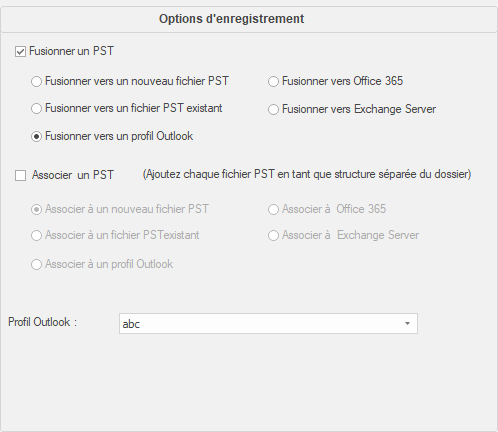The height and width of the screenshot is (432, 498).
Task: Click the Profil Outlook field label
Action: [43, 322]
